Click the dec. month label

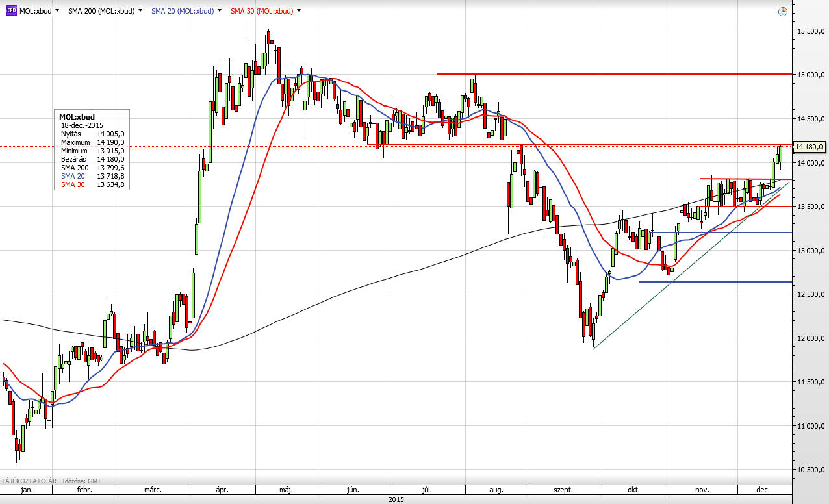pyautogui.click(x=763, y=490)
